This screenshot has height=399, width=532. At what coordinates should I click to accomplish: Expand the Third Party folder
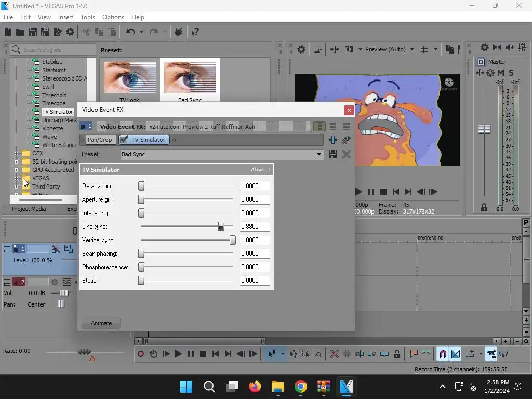tap(16, 187)
